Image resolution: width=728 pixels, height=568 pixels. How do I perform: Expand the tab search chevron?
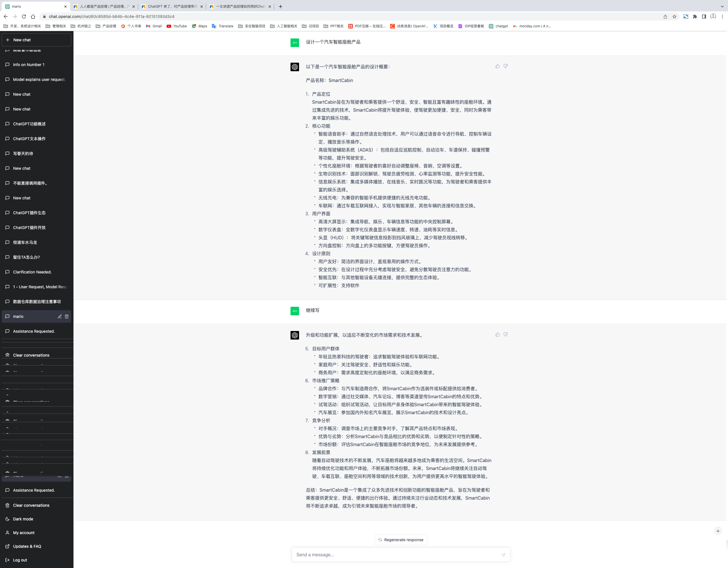tap(722, 6)
